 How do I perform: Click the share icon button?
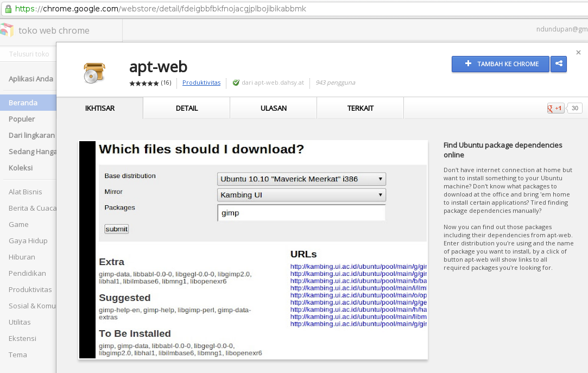559,64
